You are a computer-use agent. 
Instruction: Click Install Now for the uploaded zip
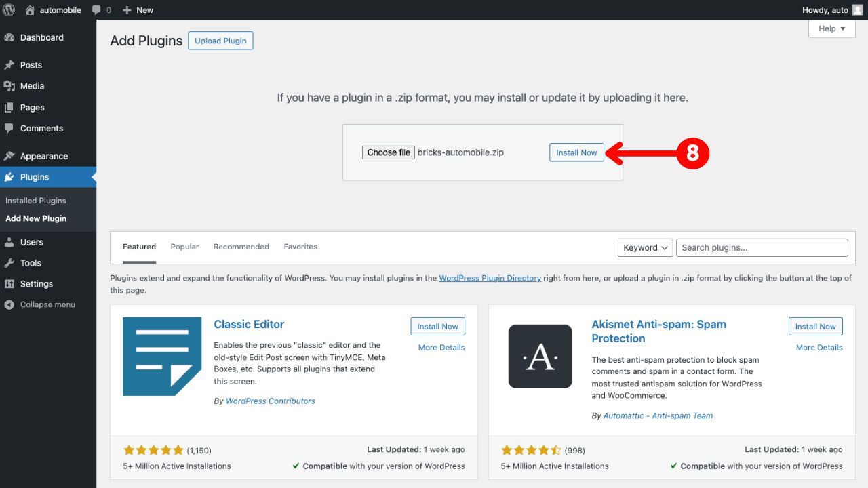tap(576, 152)
